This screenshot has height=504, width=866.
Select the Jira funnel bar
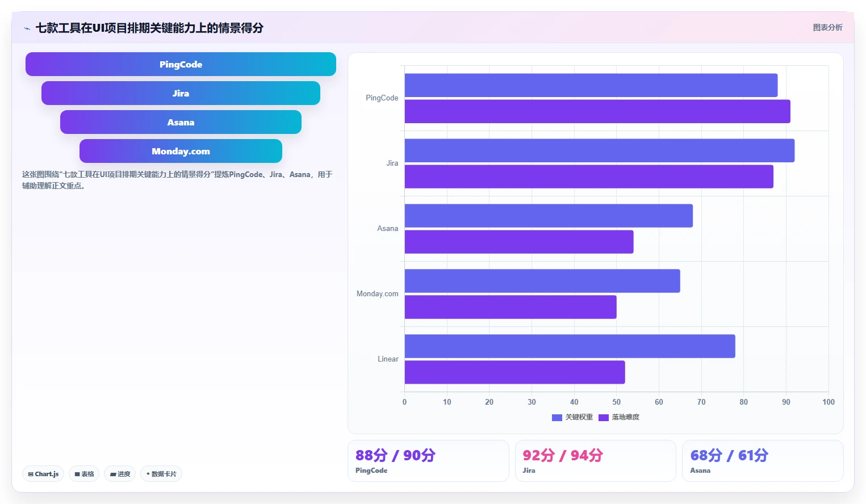[181, 93]
